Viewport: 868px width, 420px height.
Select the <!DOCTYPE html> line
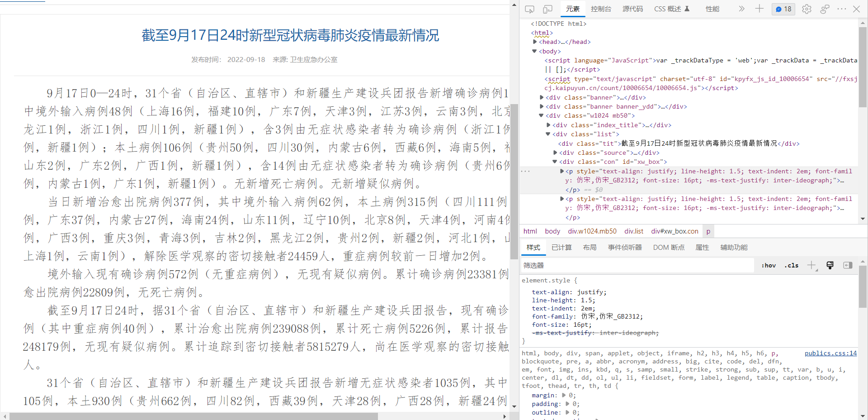(x=558, y=24)
